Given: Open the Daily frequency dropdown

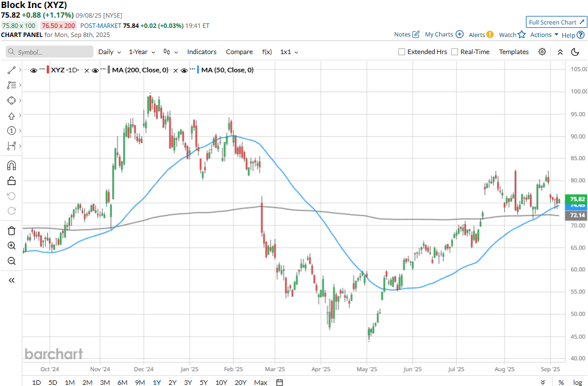Looking at the screenshot, I should tap(109, 52).
